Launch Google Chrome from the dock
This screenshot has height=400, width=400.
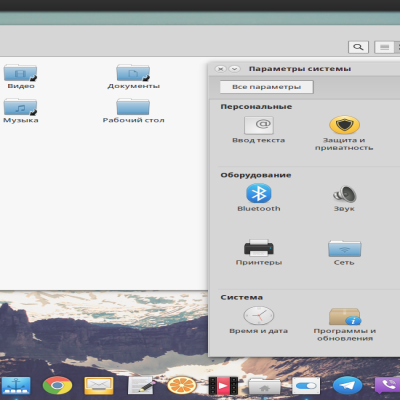pyautogui.click(x=57, y=385)
